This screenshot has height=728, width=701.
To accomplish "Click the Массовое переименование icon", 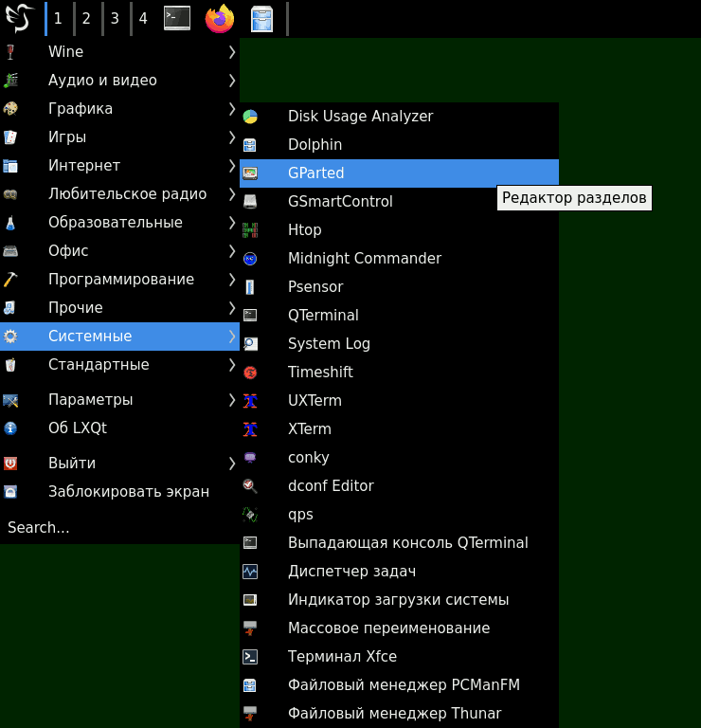I will coord(250,628).
